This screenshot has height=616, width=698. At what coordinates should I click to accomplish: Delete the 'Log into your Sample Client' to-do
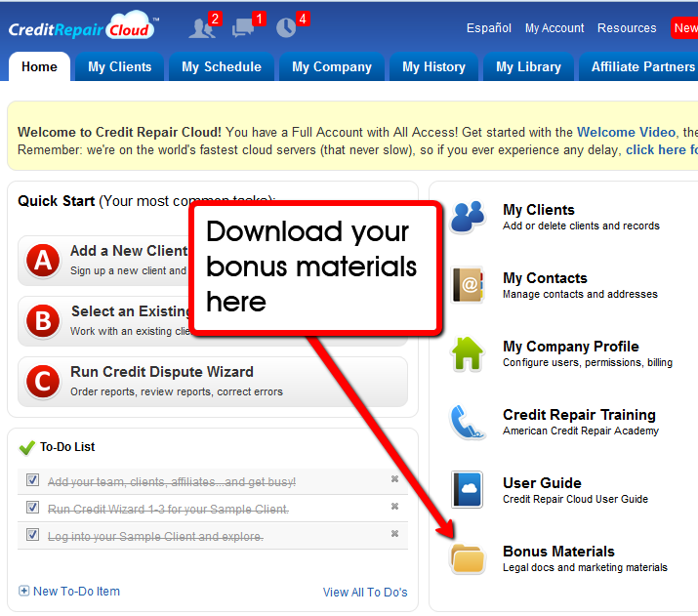click(x=394, y=533)
